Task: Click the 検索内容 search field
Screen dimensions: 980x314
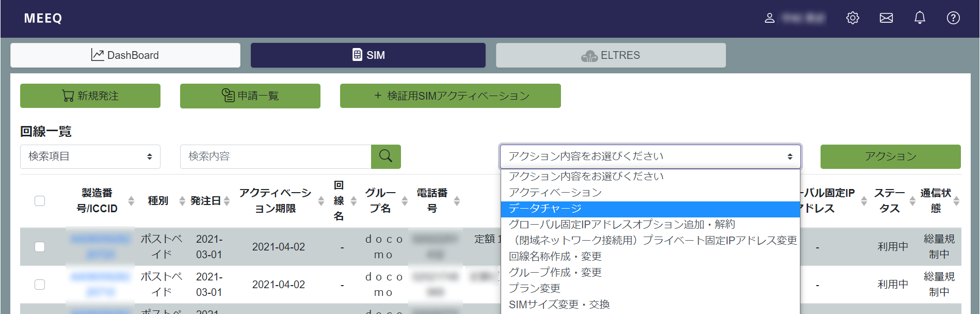Action: 276,156
